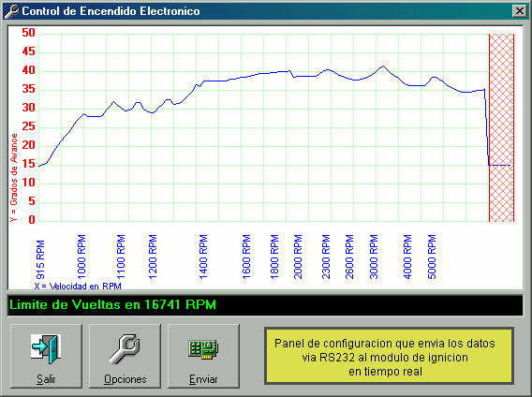
Task: Click the Enviar button label
Action: pos(203,379)
